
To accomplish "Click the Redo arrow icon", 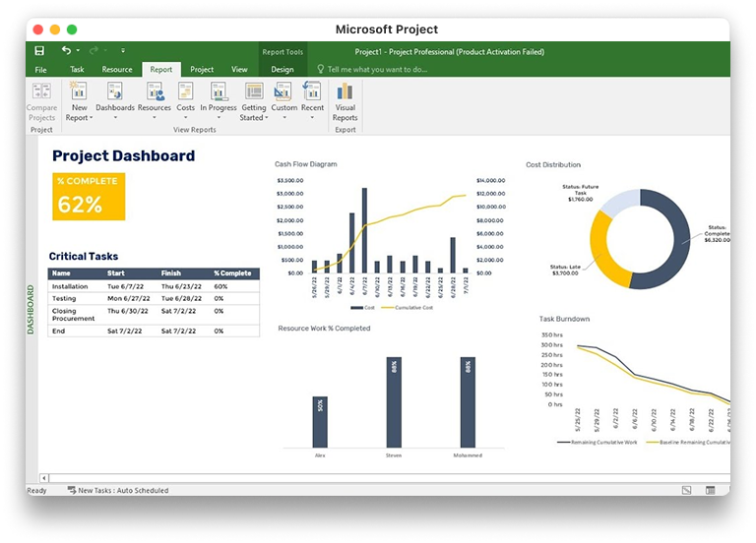I will point(94,50).
